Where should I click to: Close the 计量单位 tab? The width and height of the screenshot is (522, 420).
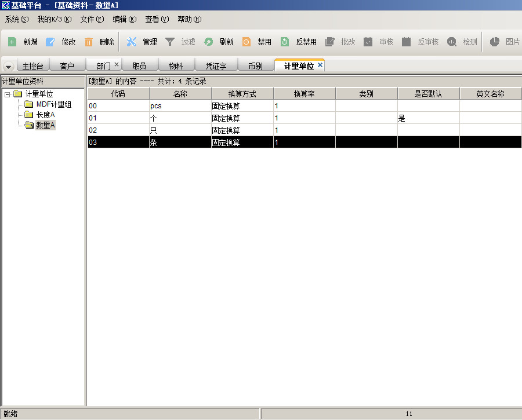(320, 65)
